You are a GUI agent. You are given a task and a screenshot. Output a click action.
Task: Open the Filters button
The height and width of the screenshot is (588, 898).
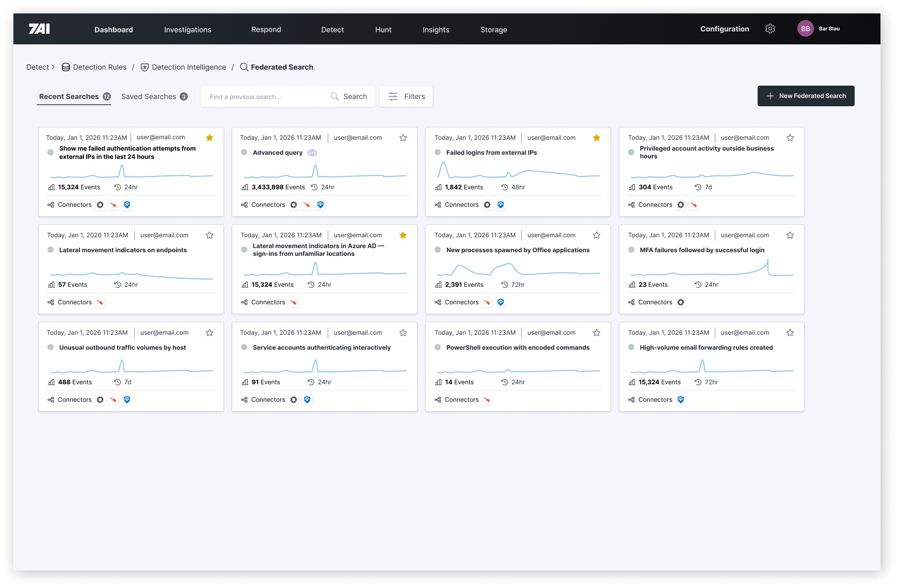[x=406, y=96]
